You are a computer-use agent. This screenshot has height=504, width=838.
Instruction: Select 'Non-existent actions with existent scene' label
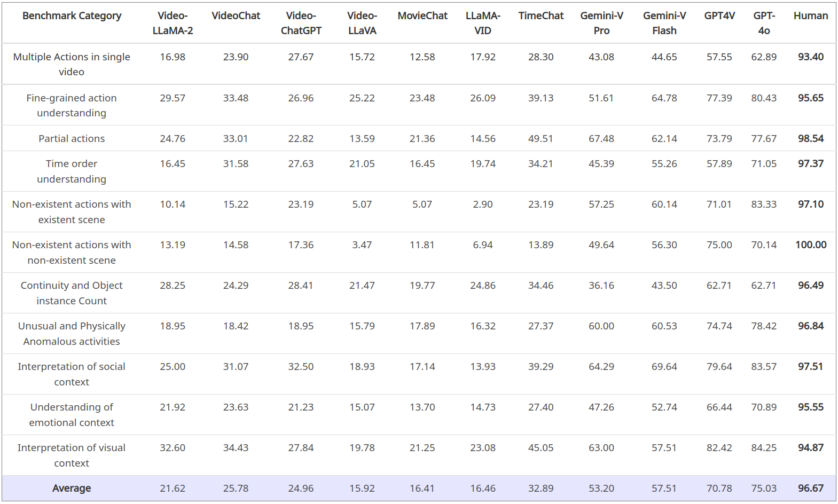point(72,212)
